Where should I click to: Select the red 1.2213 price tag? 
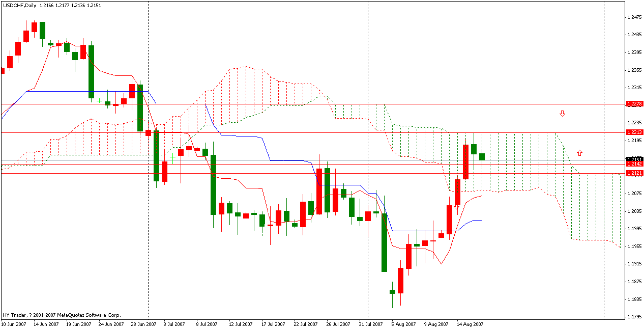click(635, 132)
